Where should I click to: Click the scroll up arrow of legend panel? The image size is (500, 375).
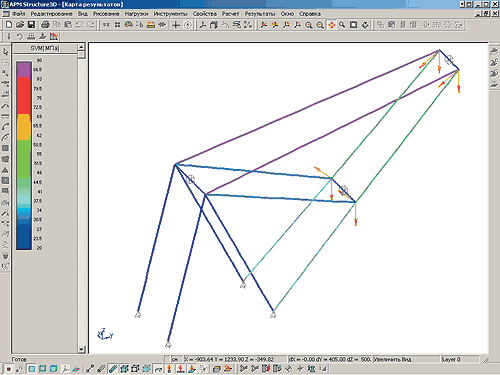tap(81, 46)
